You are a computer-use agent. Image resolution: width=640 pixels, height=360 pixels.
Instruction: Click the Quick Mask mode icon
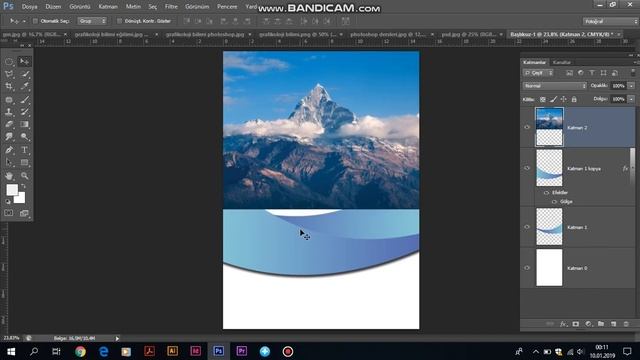click(x=9, y=213)
